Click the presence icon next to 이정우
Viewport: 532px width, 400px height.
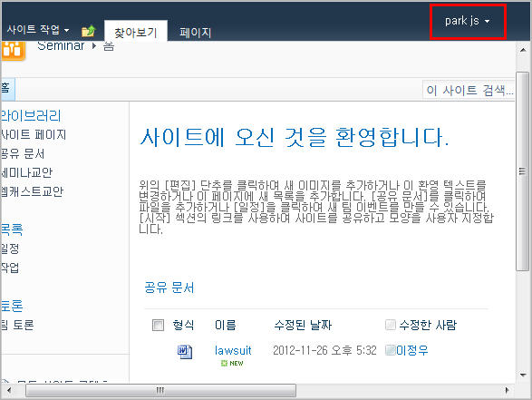pyautogui.click(x=391, y=350)
